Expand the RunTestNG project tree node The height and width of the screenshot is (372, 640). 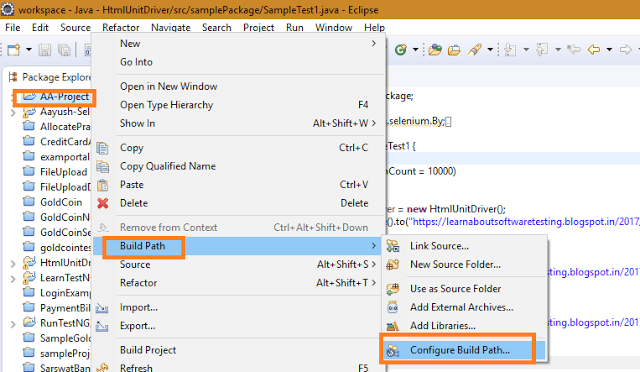(x=13, y=324)
